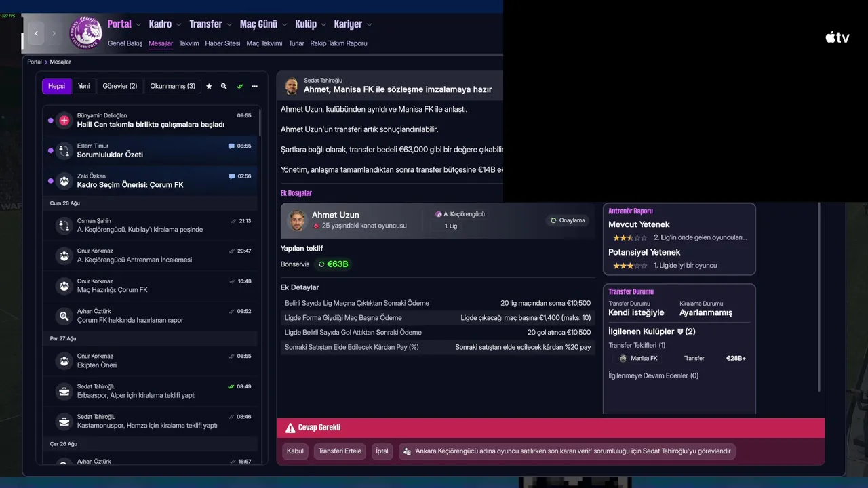Open the Takvim tab
The height and width of the screenshot is (488, 868).
tap(189, 43)
